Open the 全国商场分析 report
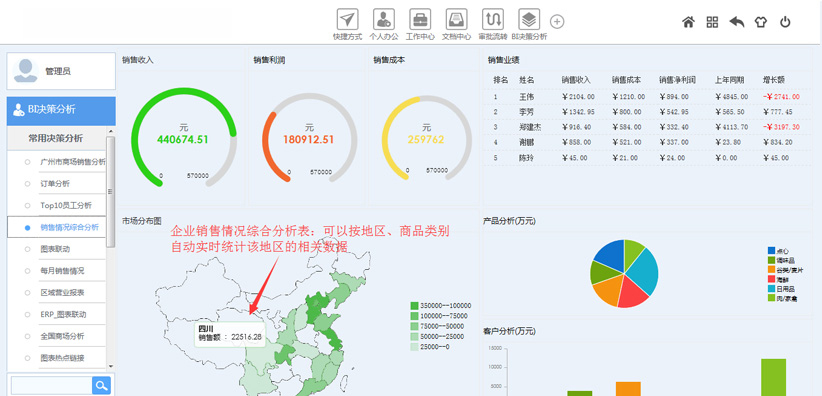This screenshot has height=396, width=822. point(62,336)
